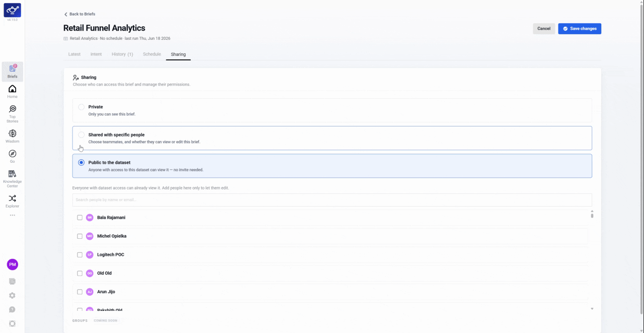
Task: Open Knowledge Center in sidebar
Action: pos(12,178)
